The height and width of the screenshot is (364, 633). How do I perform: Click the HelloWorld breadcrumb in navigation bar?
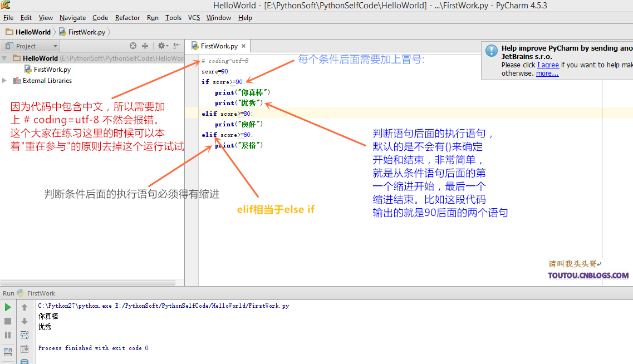[28, 32]
